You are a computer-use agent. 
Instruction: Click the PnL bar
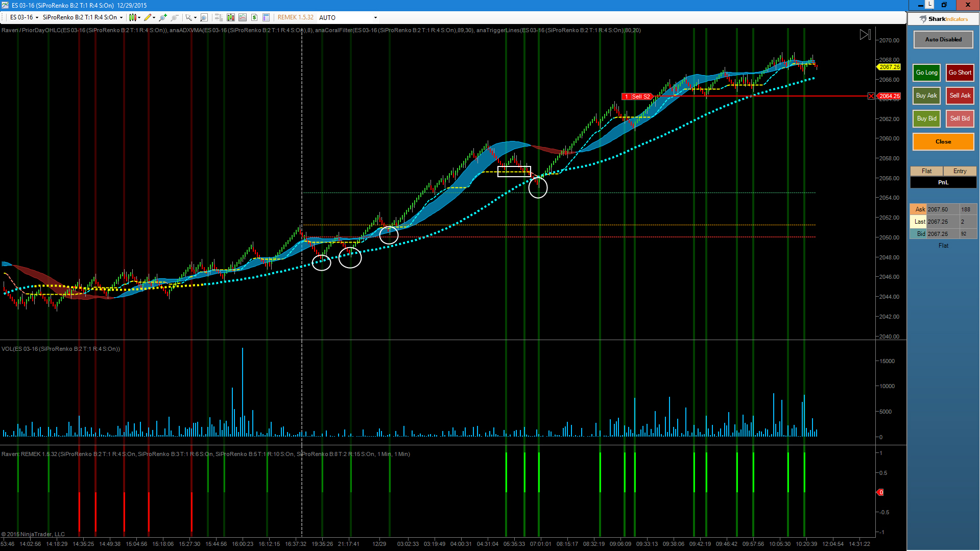[x=943, y=182]
